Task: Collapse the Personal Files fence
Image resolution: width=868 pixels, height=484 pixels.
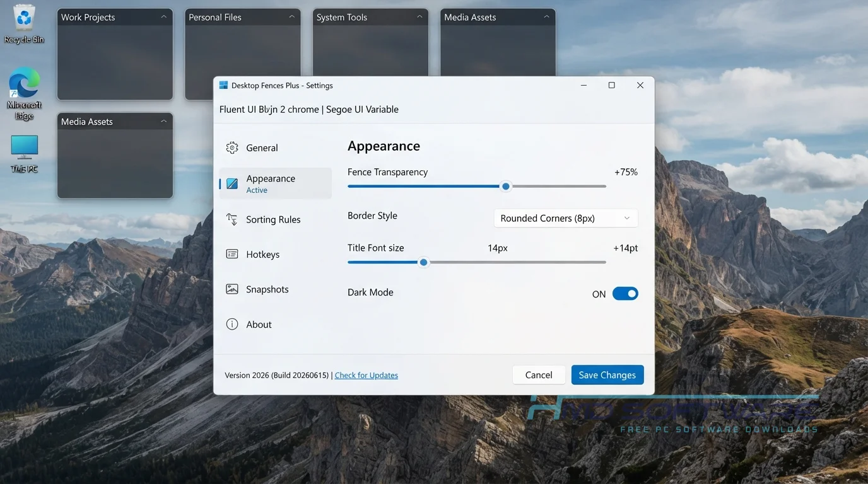Action: click(x=291, y=17)
